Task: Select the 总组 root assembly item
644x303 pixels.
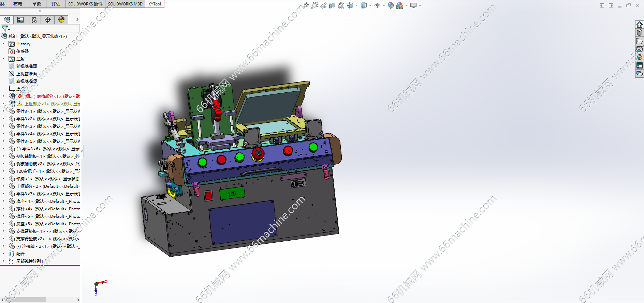Action: (34, 36)
